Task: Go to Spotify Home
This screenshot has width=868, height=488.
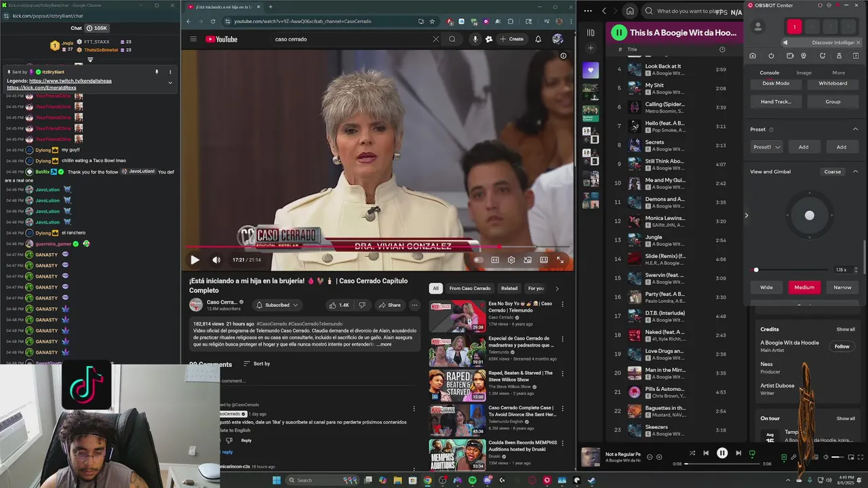Action: pos(630,11)
